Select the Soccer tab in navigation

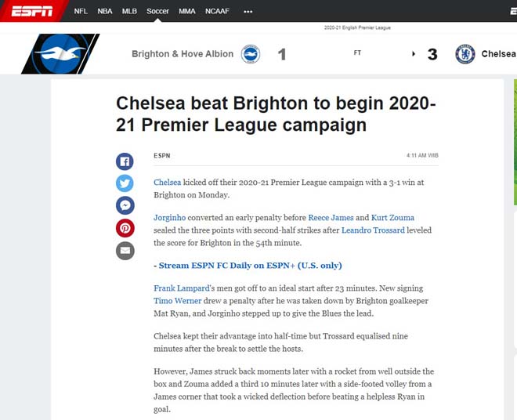157,12
